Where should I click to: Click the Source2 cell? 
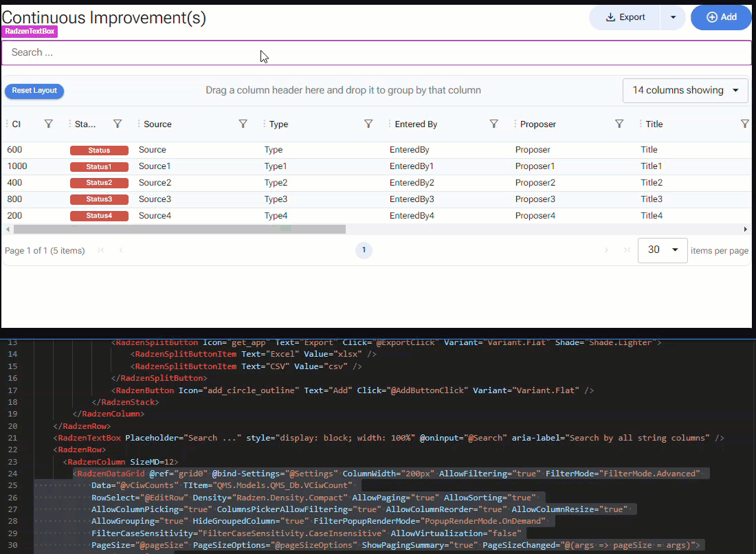coord(155,183)
